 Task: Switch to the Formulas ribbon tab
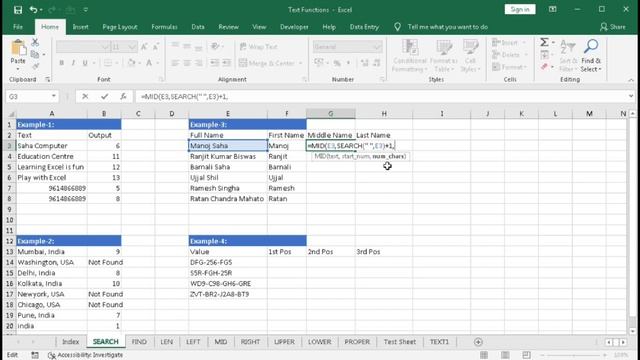click(x=164, y=27)
